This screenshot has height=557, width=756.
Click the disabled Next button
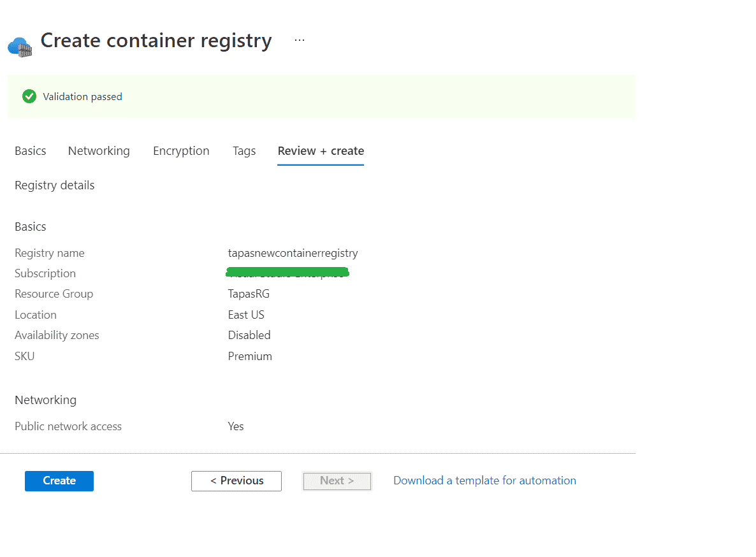337,481
